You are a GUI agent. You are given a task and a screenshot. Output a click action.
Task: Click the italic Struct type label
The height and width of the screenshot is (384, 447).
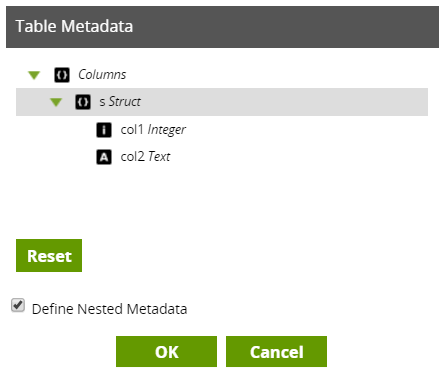[125, 102]
